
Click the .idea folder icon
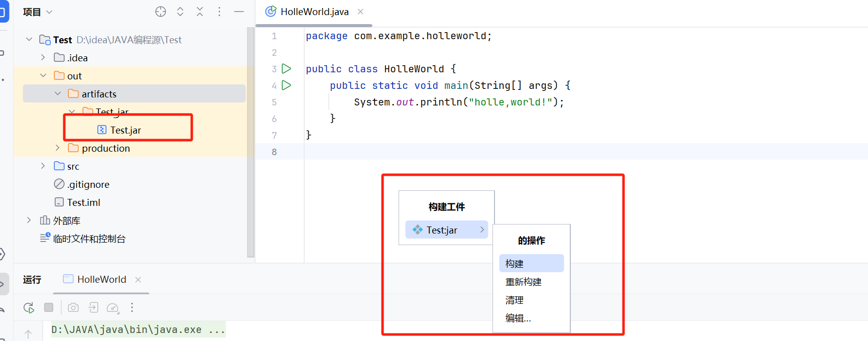click(59, 57)
